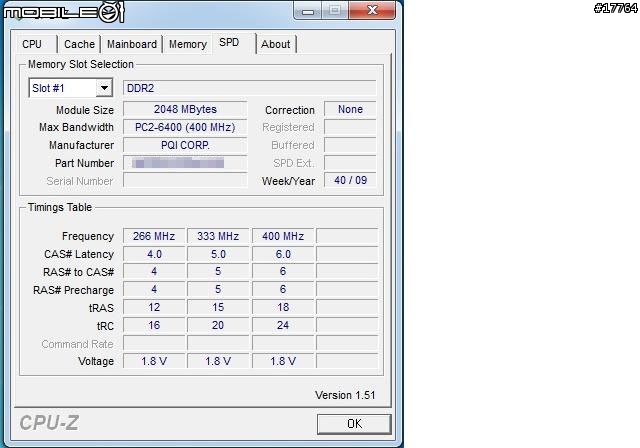Click the Timings Table group label
Image resolution: width=640 pixels, height=448 pixels.
pos(60,207)
